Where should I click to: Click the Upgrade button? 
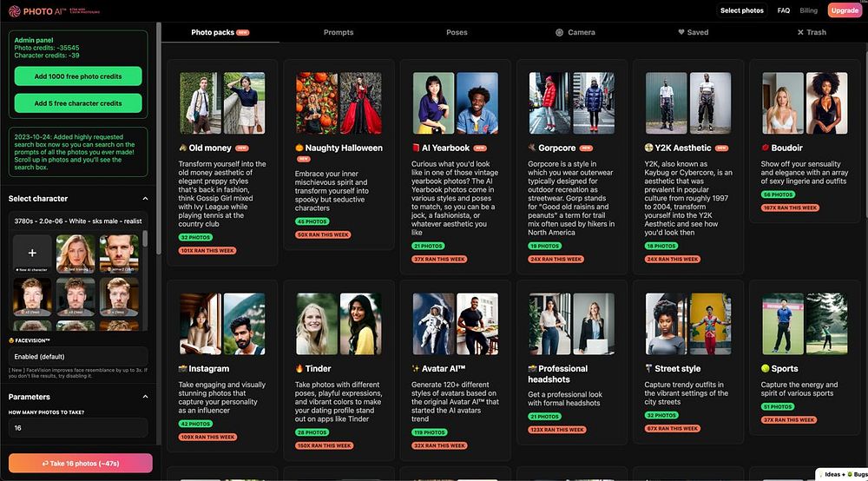click(x=845, y=10)
